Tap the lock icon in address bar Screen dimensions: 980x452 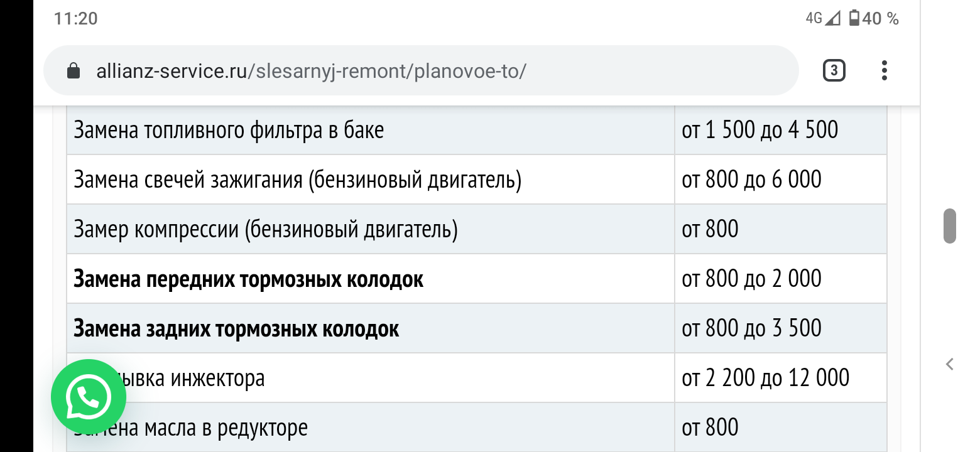(x=73, y=71)
